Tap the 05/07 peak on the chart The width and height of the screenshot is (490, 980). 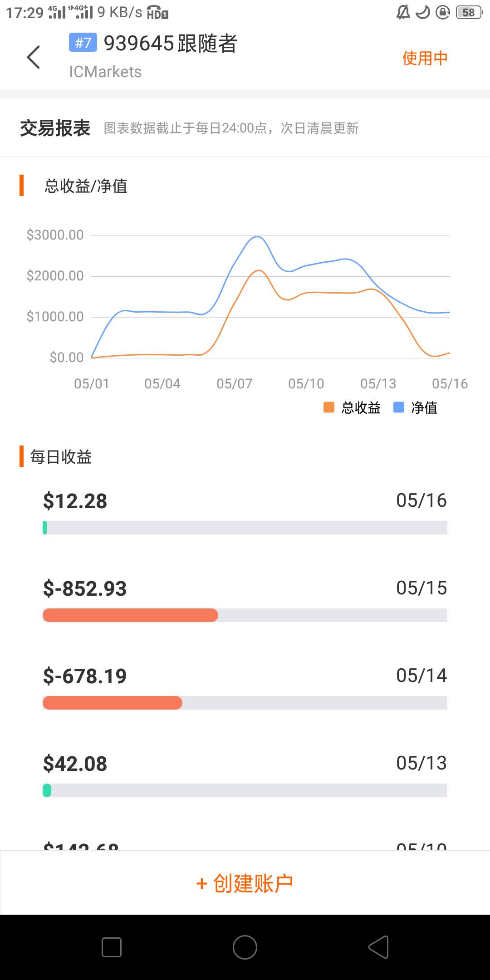[x=257, y=238]
